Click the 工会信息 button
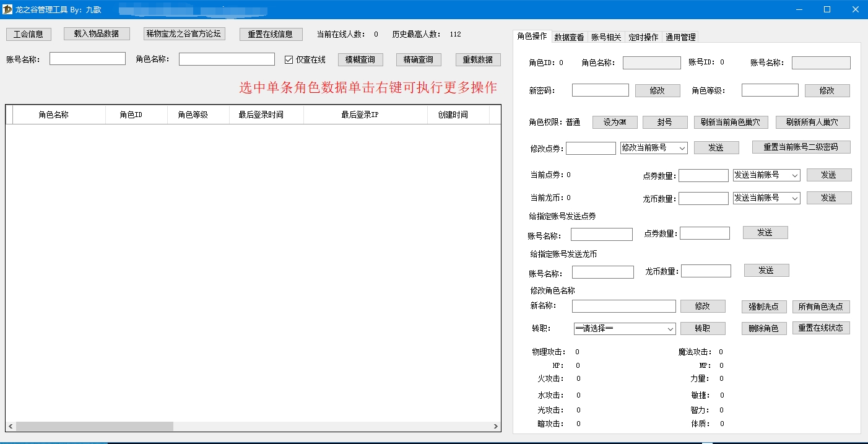The height and width of the screenshot is (444, 868). coord(28,33)
